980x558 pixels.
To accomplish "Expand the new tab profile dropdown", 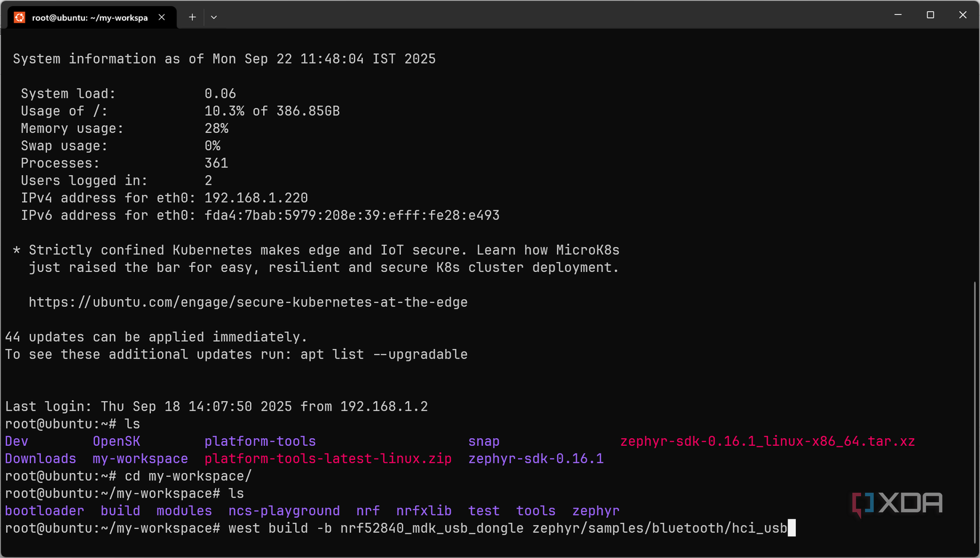I will click(x=214, y=17).
